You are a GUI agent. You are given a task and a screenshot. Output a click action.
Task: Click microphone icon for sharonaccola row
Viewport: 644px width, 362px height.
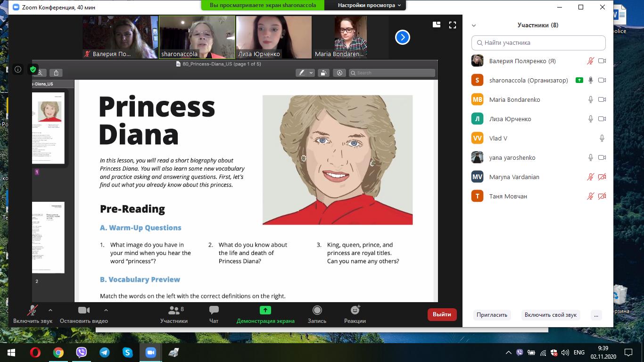point(590,80)
